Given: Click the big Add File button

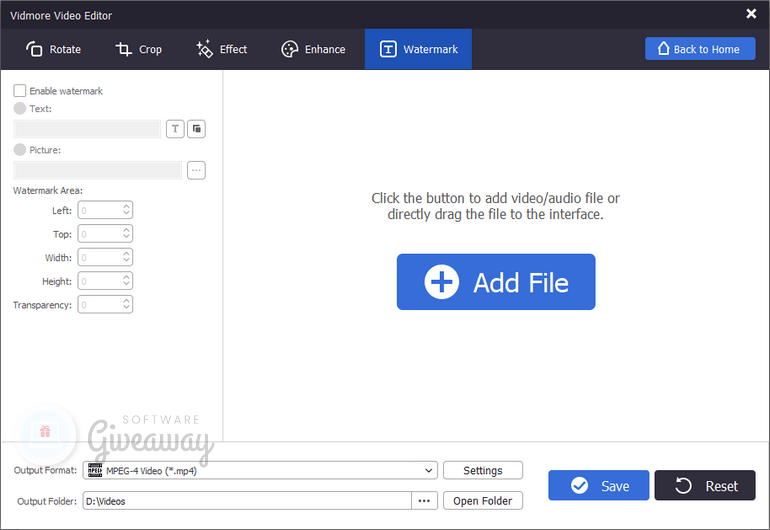Looking at the screenshot, I should click(x=496, y=282).
